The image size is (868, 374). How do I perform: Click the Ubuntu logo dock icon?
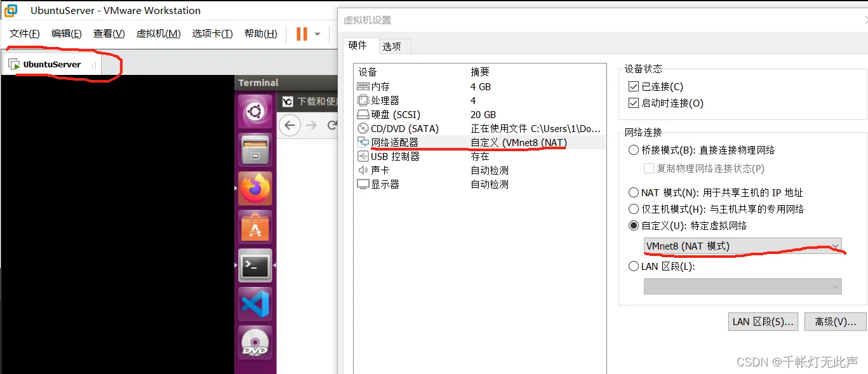coord(255,112)
